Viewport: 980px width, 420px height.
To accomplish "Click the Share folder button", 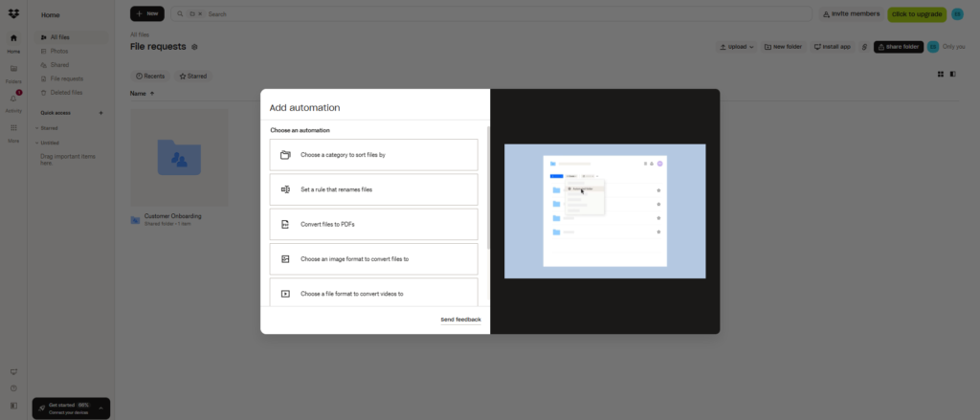I will coord(898,46).
